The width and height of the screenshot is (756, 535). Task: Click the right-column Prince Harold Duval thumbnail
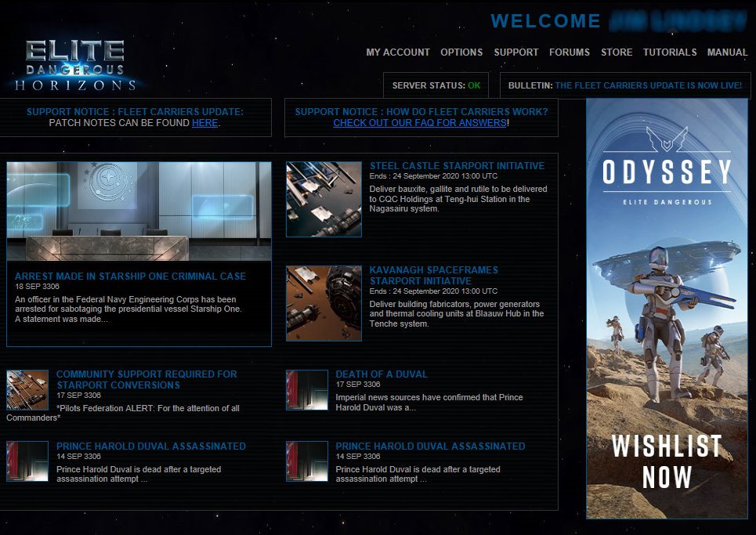[x=306, y=461]
